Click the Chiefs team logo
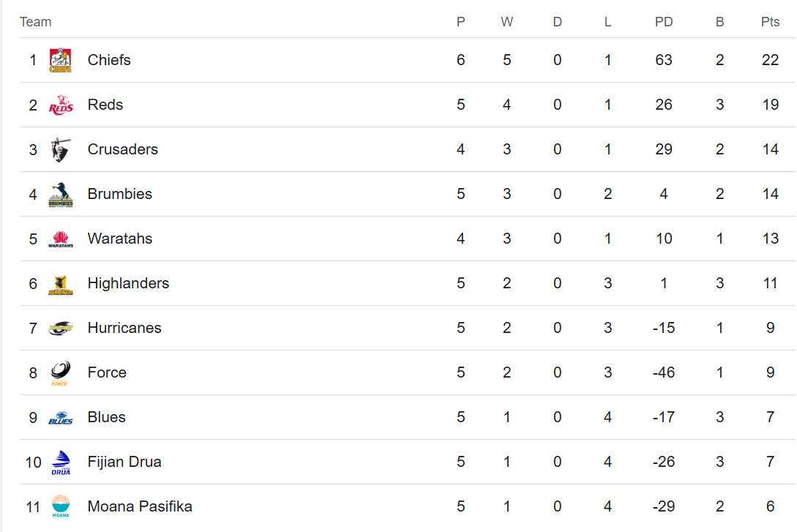The image size is (797, 532). coord(60,60)
